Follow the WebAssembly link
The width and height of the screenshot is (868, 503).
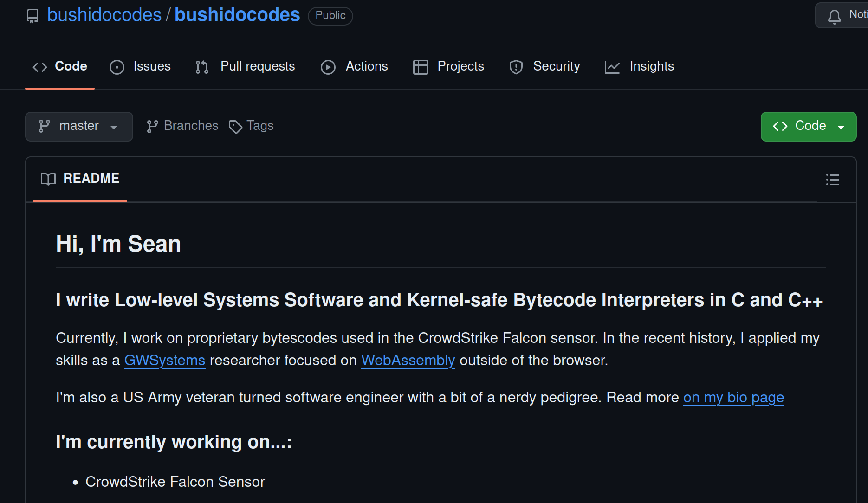pos(408,360)
